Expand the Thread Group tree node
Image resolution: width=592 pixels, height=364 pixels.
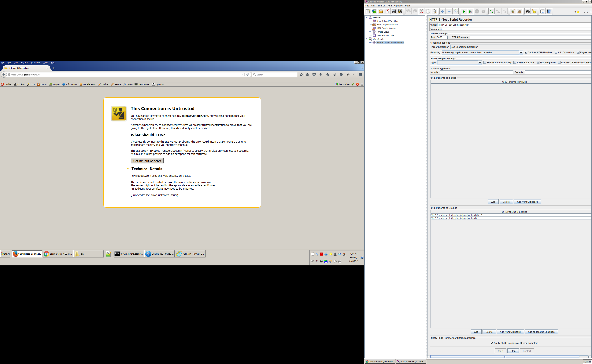pyautogui.click(x=370, y=32)
